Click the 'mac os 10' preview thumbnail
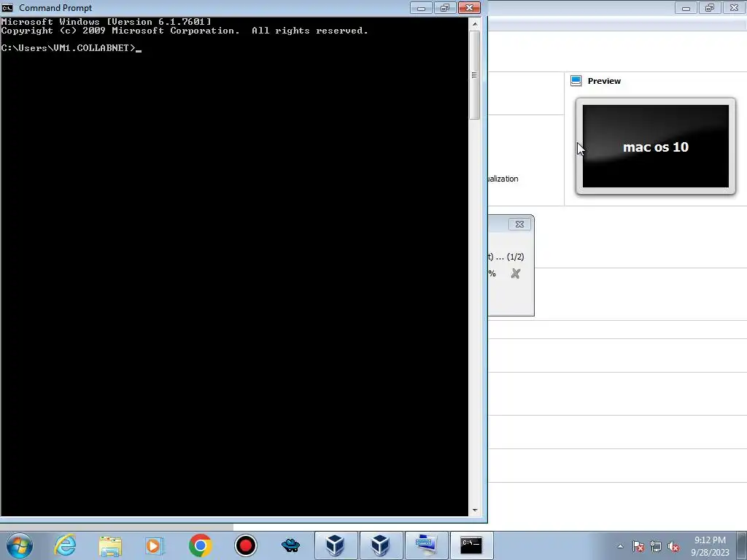The height and width of the screenshot is (560, 747). click(656, 146)
